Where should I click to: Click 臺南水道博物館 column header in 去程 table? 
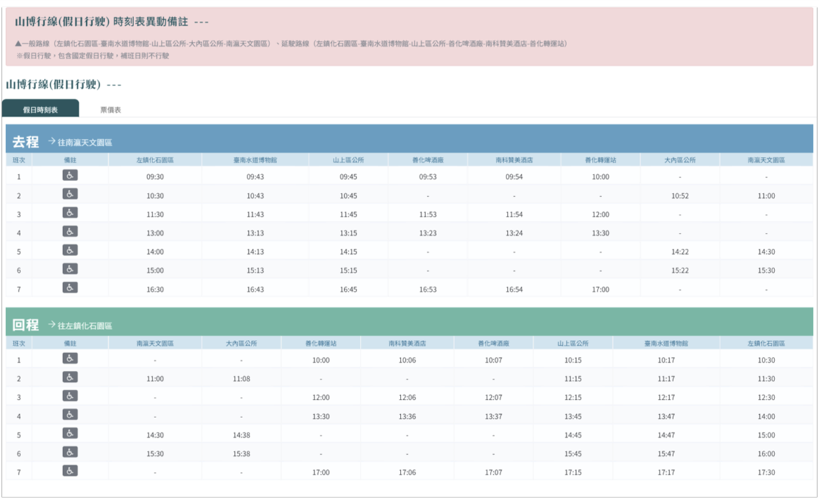(x=255, y=160)
